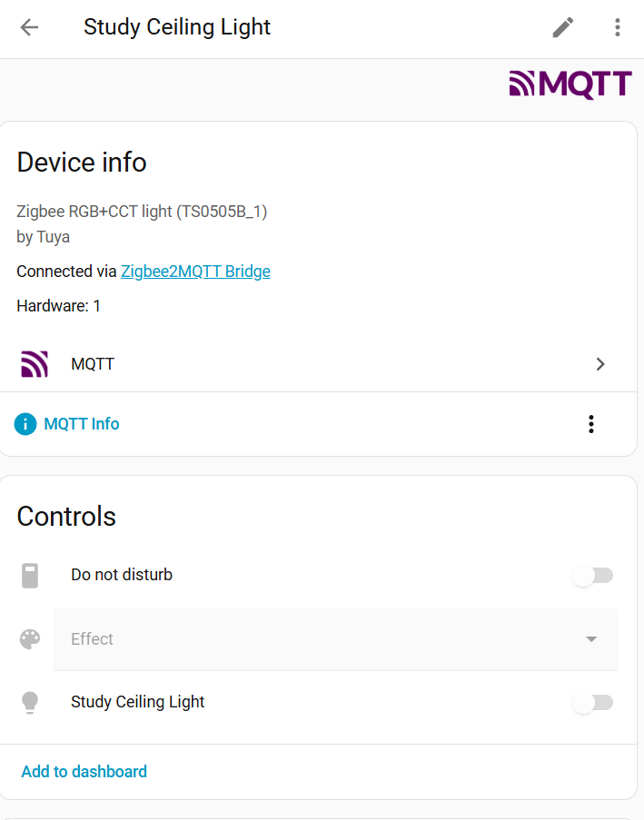Click the phone icon beside Do not disturb
This screenshot has width=644, height=820.
(x=29, y=575)
